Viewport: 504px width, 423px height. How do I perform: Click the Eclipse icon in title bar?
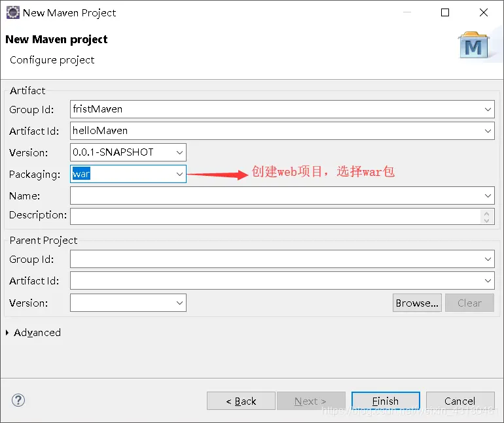(x=13, y=13)
